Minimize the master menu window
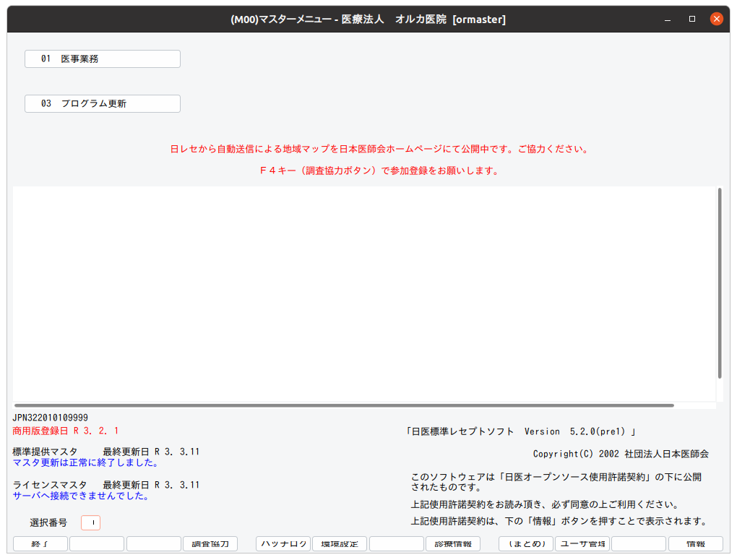Viewport: 737px width, 560px height. tap(666, 19)
